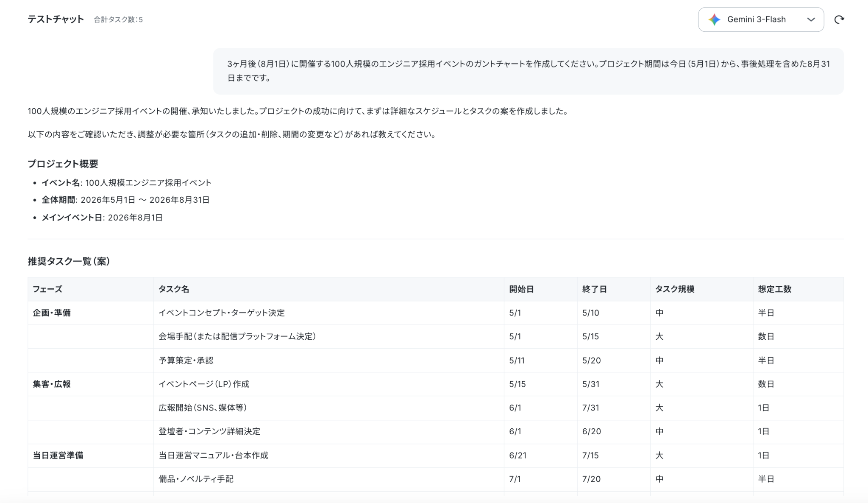Click start date "6/1" in the 登壇者 row
The image size is (868, 503).
[515, 432]
